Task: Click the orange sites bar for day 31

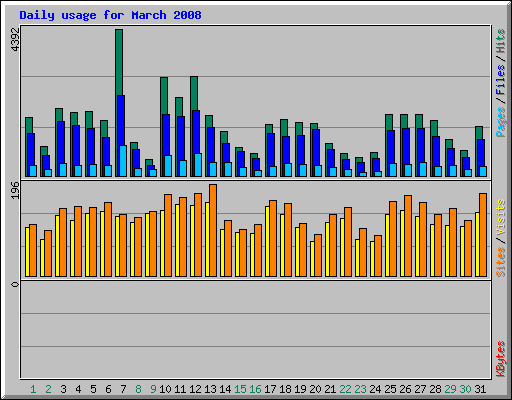Action: coord(483,235)
